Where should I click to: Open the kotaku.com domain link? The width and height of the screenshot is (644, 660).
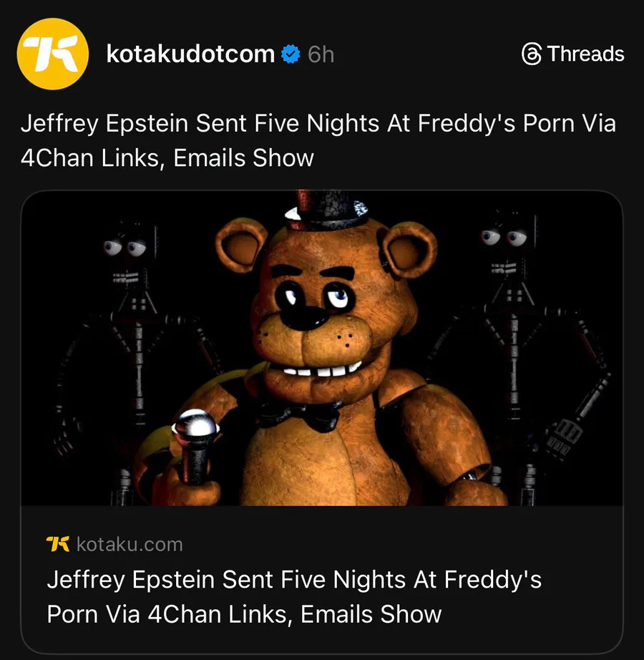pyautogui.click(x=129, y=544)
